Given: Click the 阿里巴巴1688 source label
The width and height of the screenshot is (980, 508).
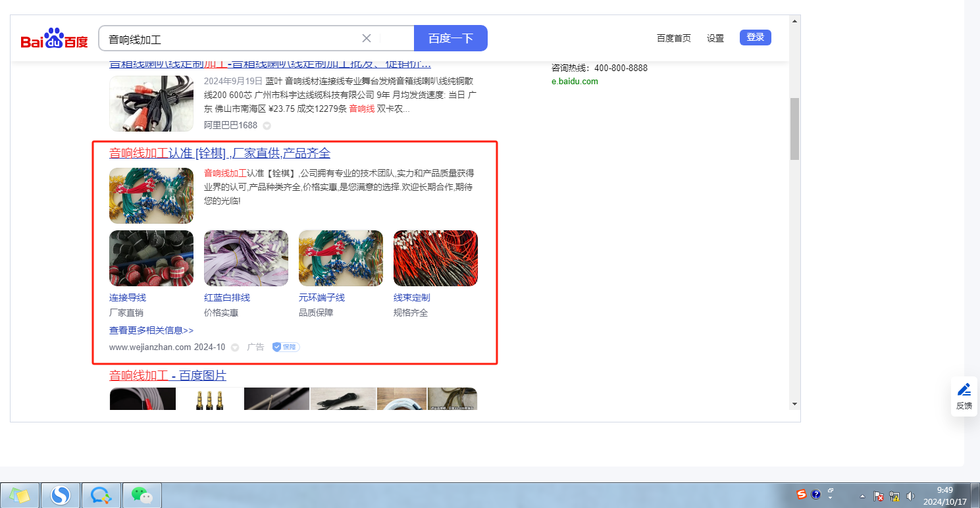Looking at the screenshot, I should (x=231, y=125).
